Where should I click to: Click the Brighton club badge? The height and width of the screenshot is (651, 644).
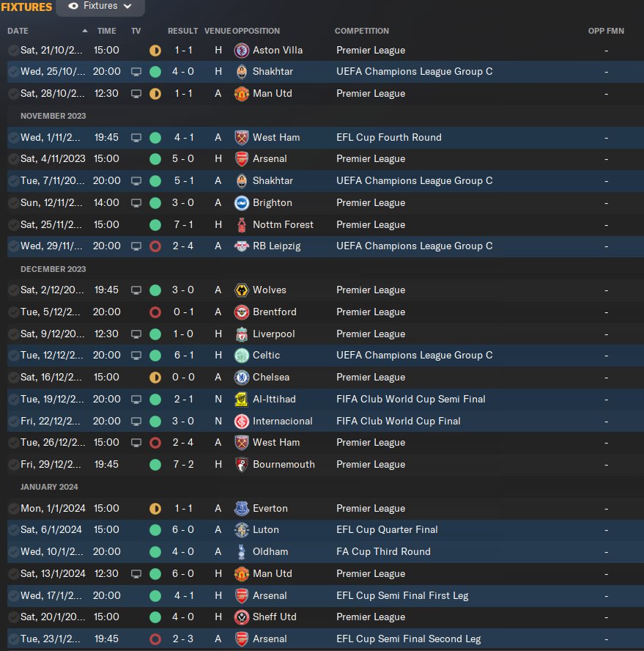(242, 203)
